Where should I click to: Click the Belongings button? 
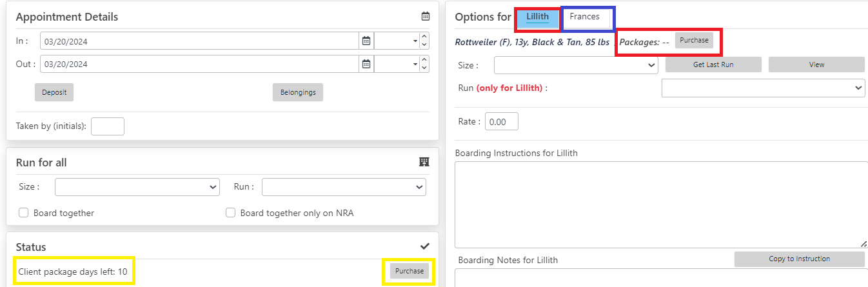coord(298,92)
